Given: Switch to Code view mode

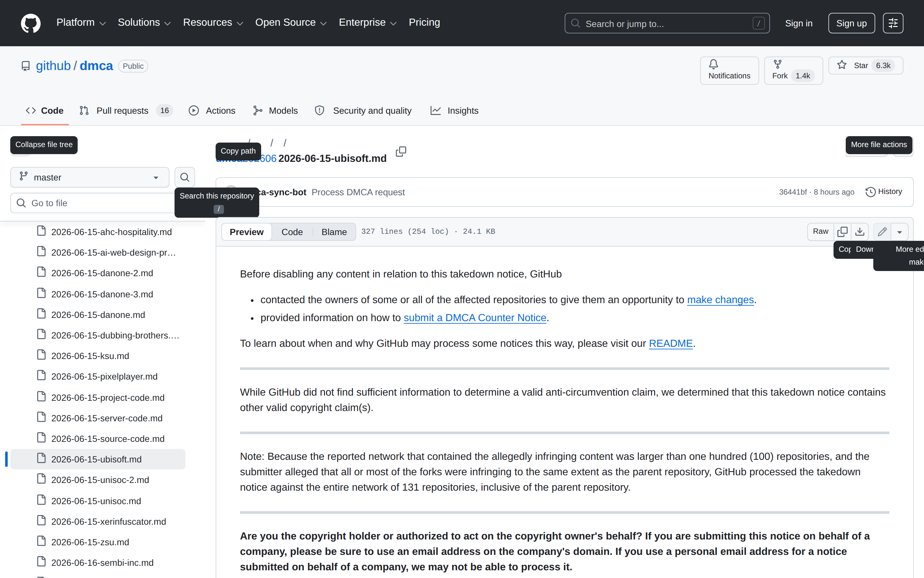Looking at the screenshot, I should tap(292, 232).
